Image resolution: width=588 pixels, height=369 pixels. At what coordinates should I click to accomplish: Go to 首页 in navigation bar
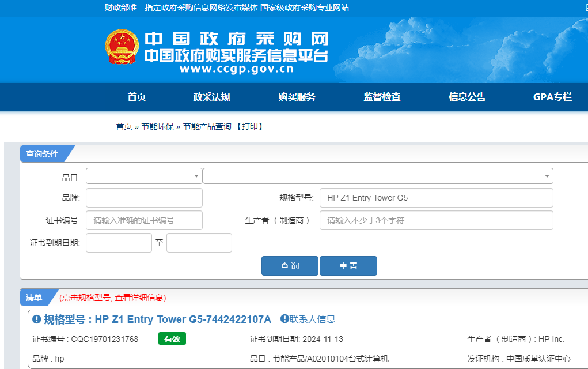pos(136,97)
